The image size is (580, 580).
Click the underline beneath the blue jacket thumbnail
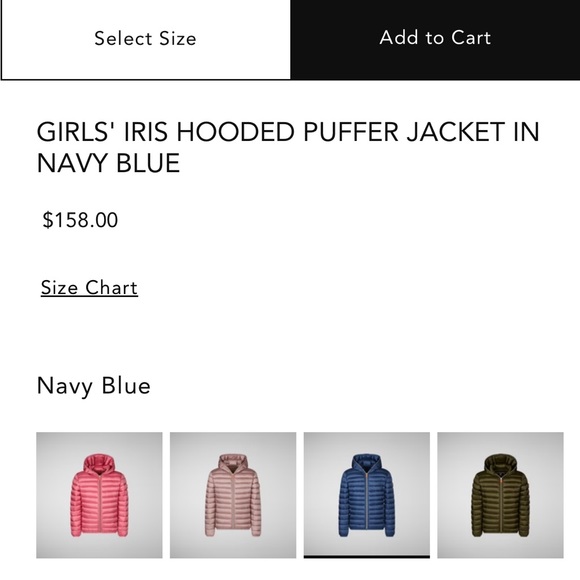(367, 556)
